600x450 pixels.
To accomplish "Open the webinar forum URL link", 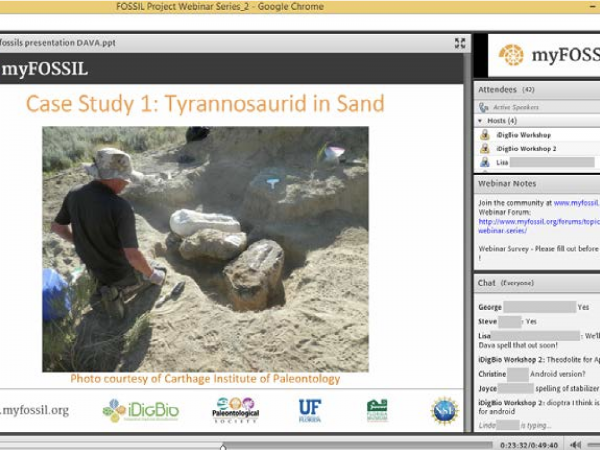I will (x=536, y=221).
